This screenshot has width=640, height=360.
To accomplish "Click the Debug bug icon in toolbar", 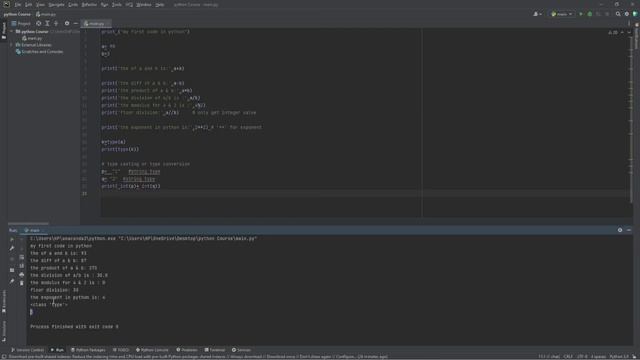I will [590, 14].
